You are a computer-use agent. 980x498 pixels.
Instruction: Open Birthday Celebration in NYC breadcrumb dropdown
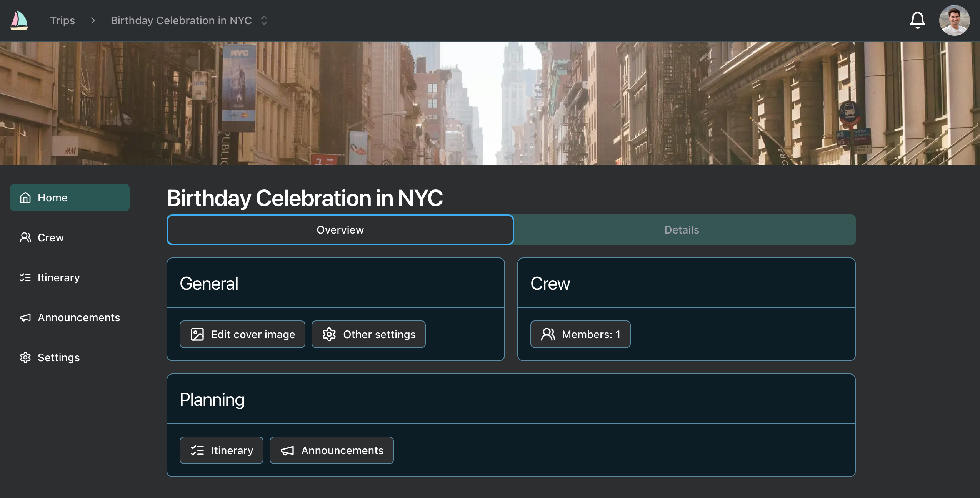pos(181,20)
